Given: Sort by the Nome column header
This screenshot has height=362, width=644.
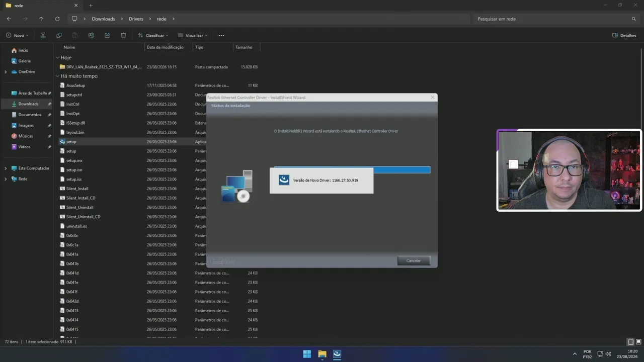Looking at the screenshot, I should pos(69,47).
